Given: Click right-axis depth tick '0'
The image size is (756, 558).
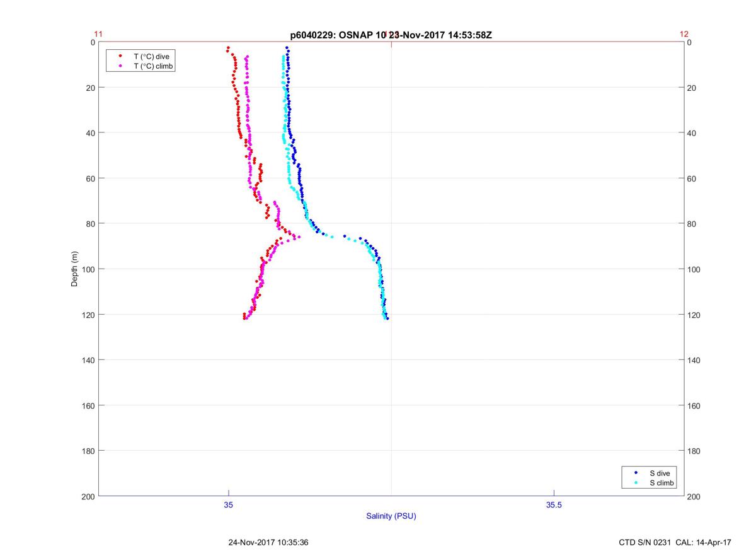Looking at the screenshot, I should click(x=690, y=42).
